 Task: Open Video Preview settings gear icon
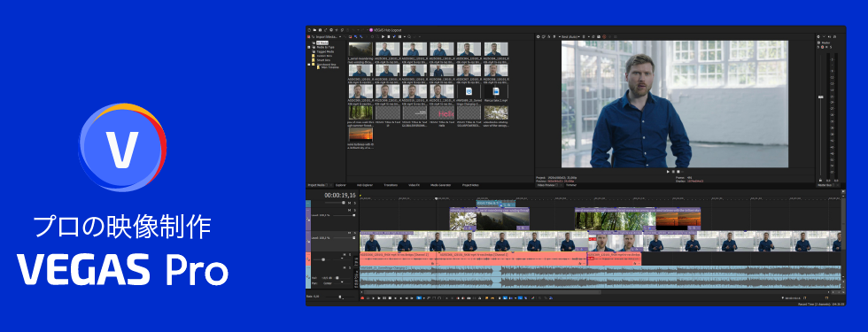point(539,36)
